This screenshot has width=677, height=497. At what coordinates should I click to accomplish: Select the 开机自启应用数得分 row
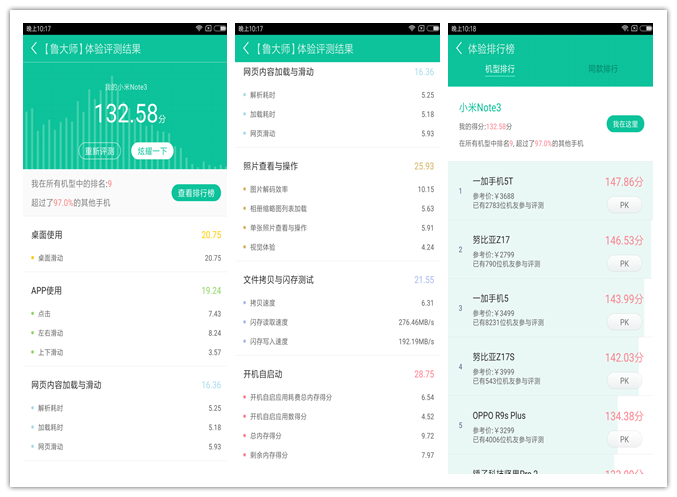[x=337, y=417]
